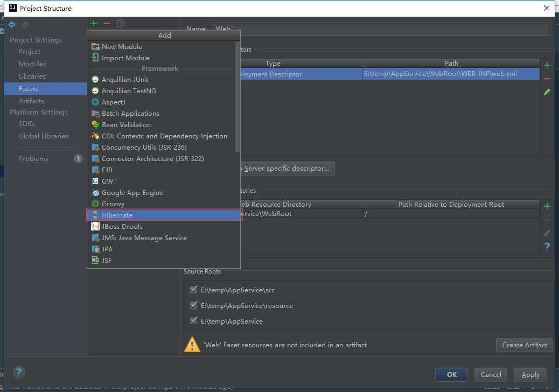Remove deployment descriptor with red minus
Screen dimensions: 559x392
point(547,79)
